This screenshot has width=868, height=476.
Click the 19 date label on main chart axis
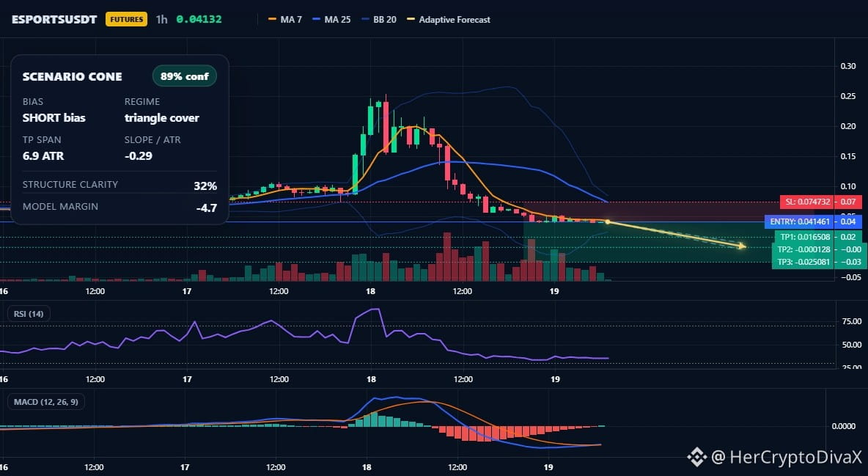tap(554, 291)
